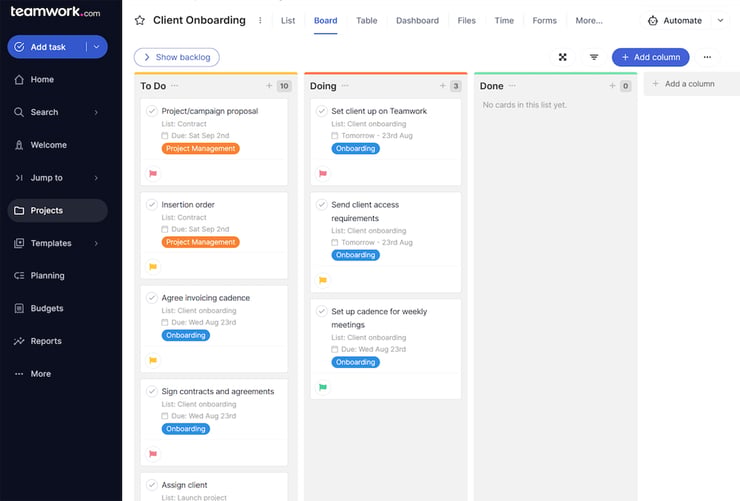Image resolution: width=740 pixels, height=501 pixels.
Task: Mark Agree invoicing cadence task complete
Action: pos(151,298)
